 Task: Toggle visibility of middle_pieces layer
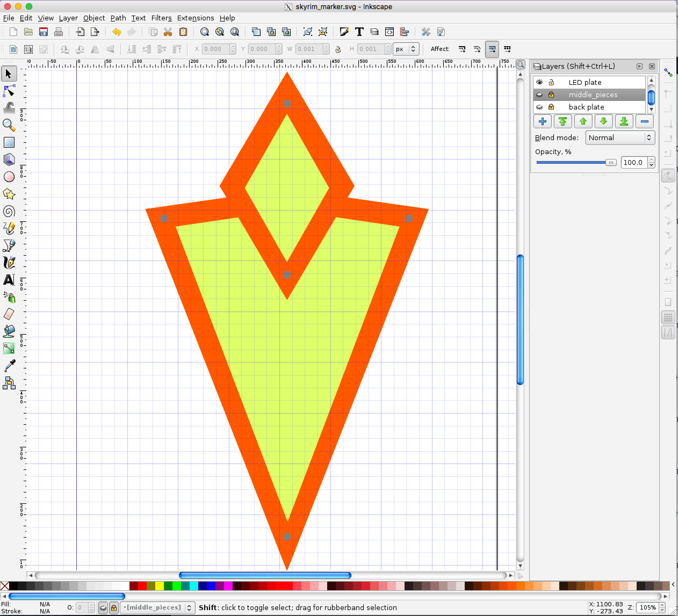pyautogui.click(x=539, y=95)
